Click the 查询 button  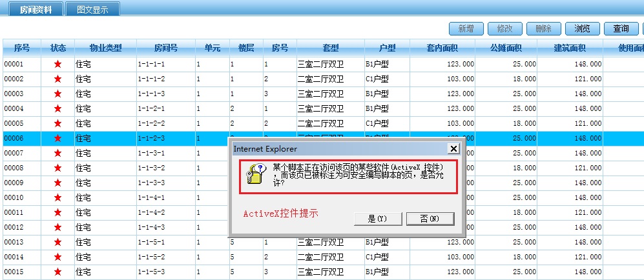pos(621,28)
